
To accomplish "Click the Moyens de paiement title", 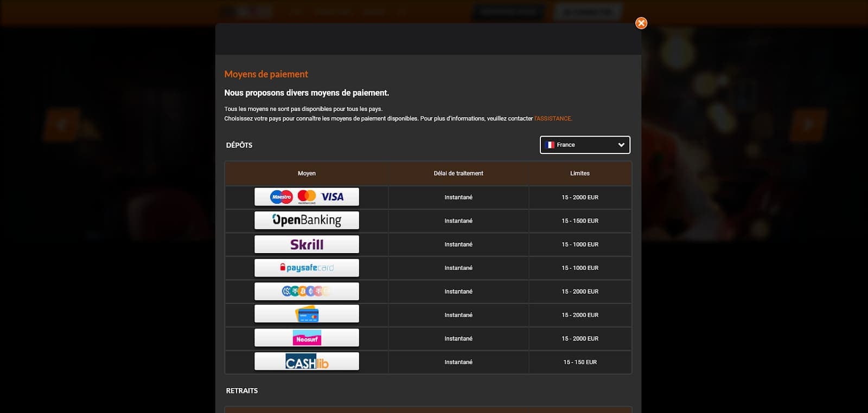I will (266, 74).
